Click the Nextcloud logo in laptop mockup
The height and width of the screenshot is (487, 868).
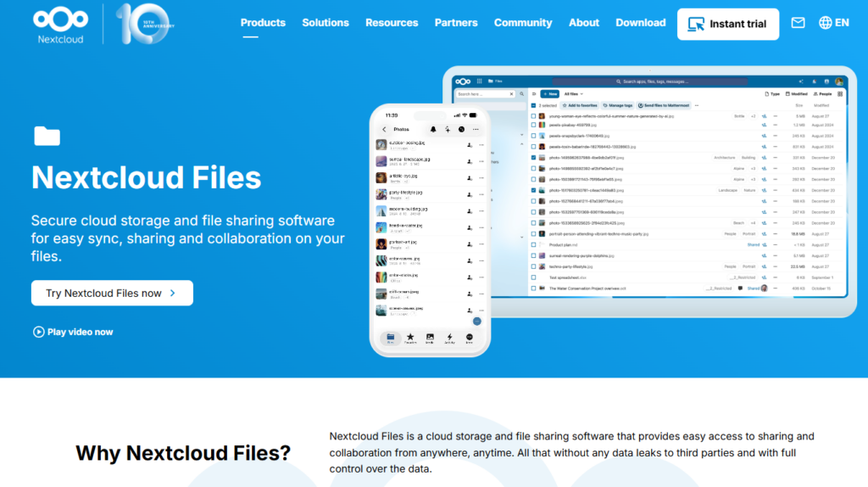tap(463, 81)
